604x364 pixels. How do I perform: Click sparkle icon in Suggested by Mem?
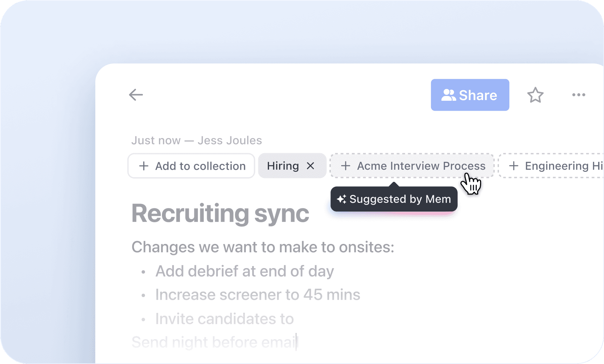click(x=342, y=199)
